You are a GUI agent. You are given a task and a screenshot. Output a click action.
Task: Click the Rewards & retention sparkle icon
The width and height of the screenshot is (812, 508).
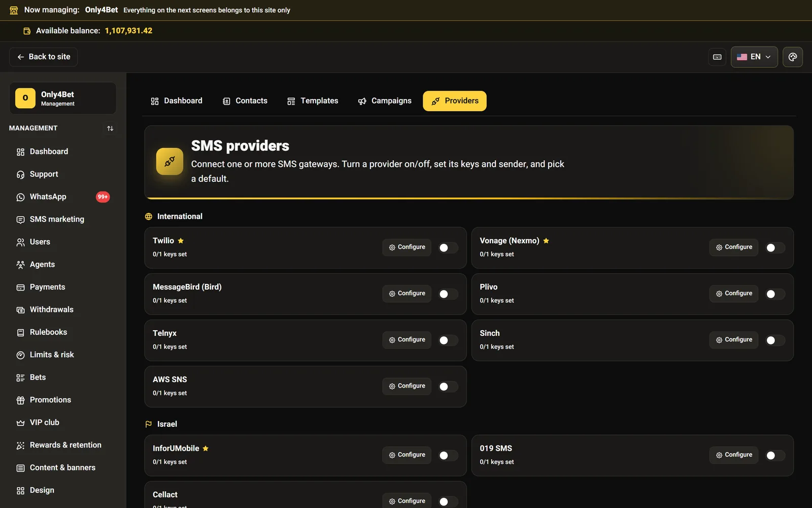coord(20,446)
